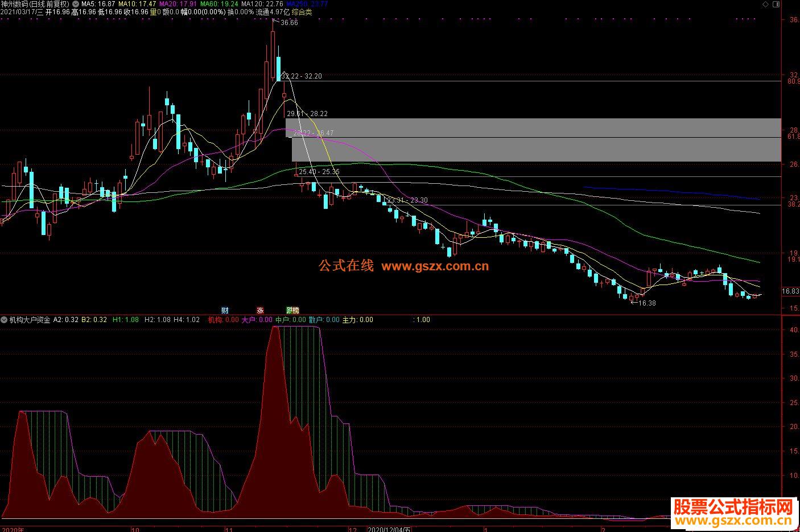The width and height of the screenshot is (800, 532).
Task: Click the A2: 0.32 indicator value
Action: click(66, 320)
